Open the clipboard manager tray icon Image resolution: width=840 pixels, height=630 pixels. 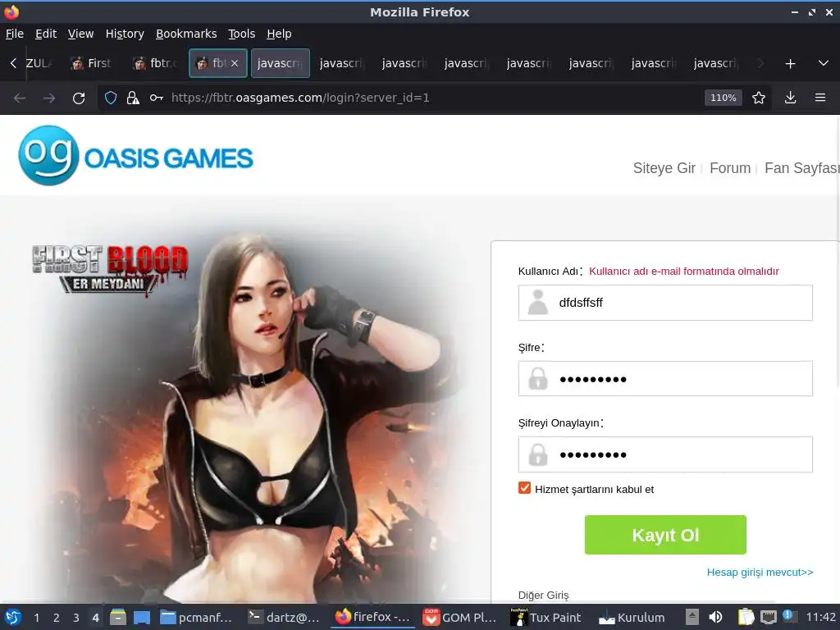(x=746, y=617)
